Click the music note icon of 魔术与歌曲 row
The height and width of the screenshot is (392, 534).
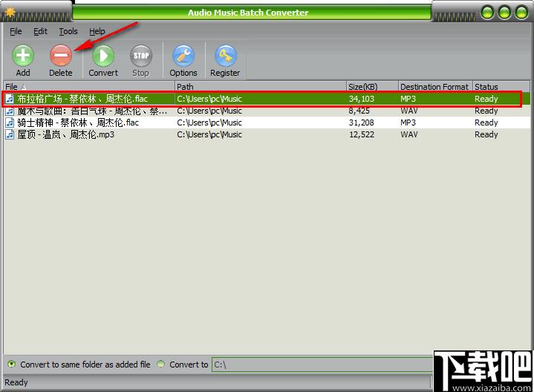tap(10, 111)
